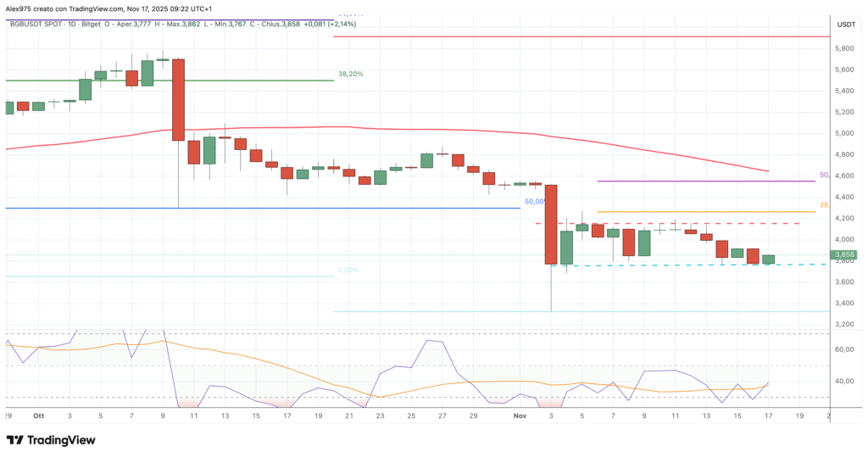Click the 5,400 price axis label
868x457 pixels.
coord(844,91)
